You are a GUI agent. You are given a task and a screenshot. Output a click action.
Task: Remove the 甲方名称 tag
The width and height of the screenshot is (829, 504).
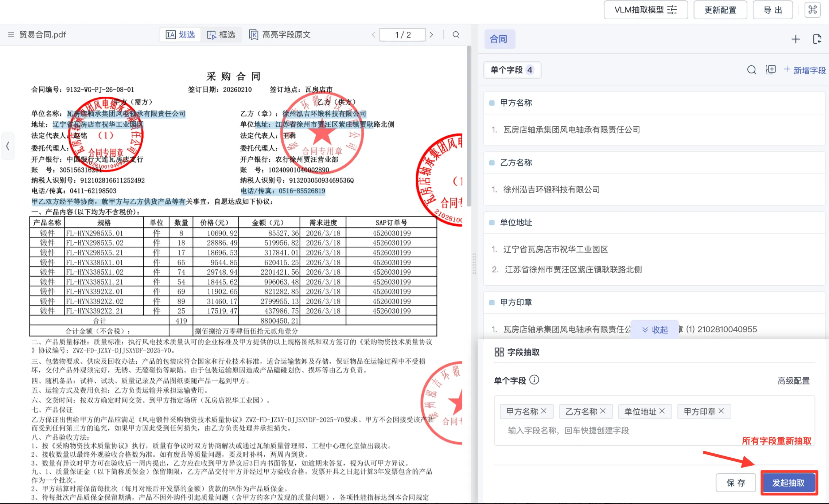[x=544, y=411]
